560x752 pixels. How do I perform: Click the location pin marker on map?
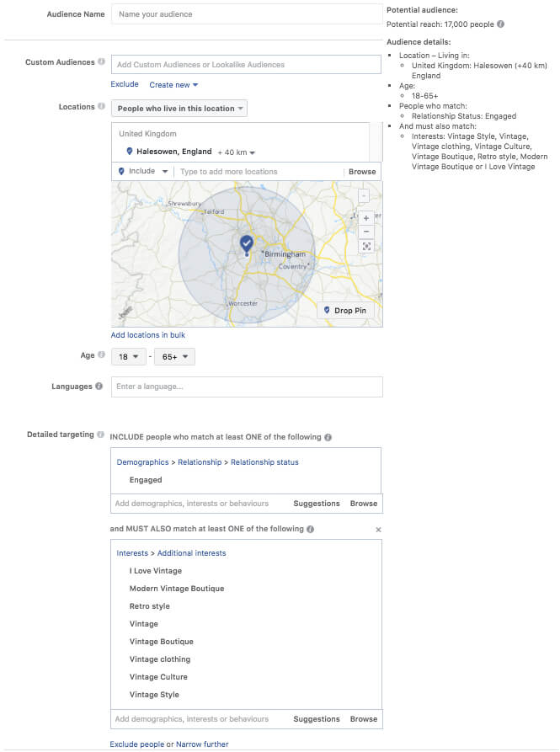247,244
